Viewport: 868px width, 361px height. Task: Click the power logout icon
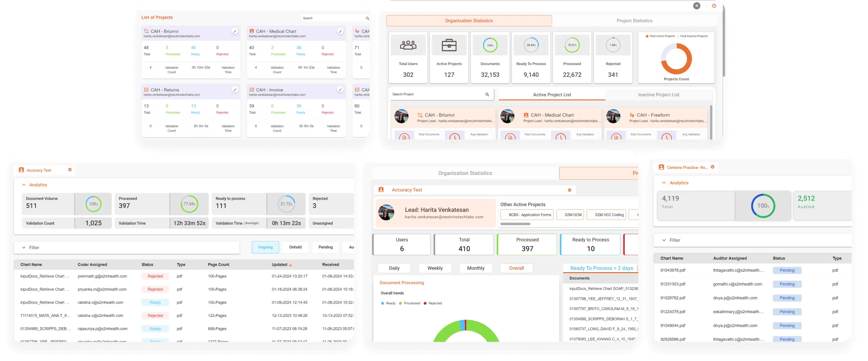pos(714,5)
